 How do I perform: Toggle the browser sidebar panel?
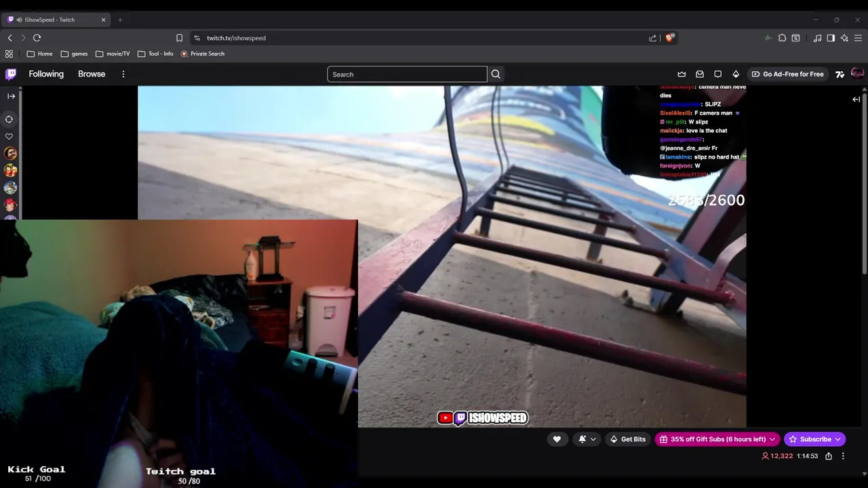point(831,38)
